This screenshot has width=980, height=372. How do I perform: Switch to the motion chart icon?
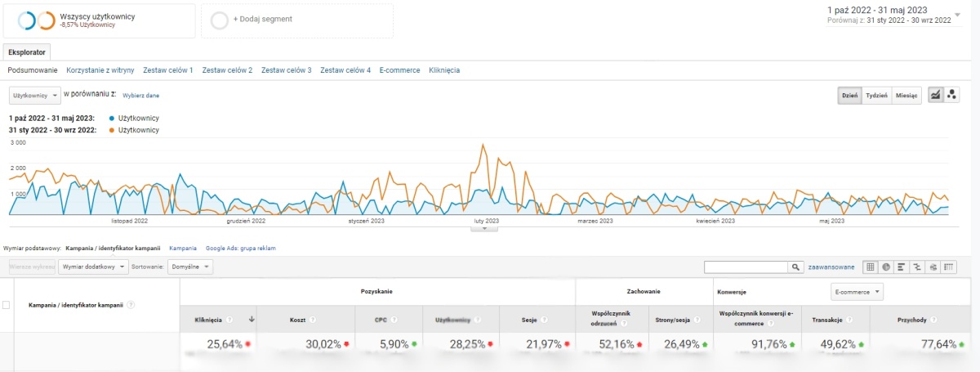coord(952,95)
